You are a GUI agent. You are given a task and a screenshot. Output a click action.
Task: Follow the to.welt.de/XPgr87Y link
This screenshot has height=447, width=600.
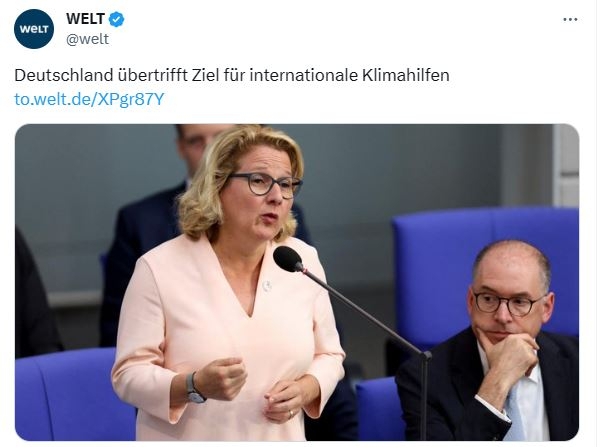89,99
